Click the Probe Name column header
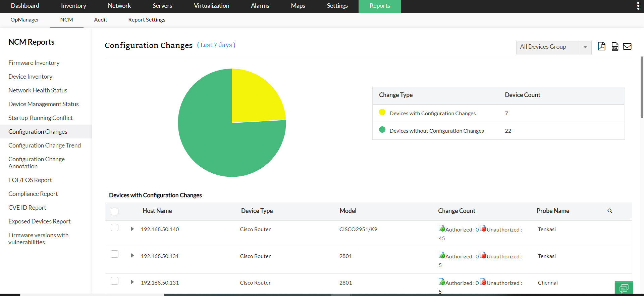This screenshot has width=644, height=296. 553,211
